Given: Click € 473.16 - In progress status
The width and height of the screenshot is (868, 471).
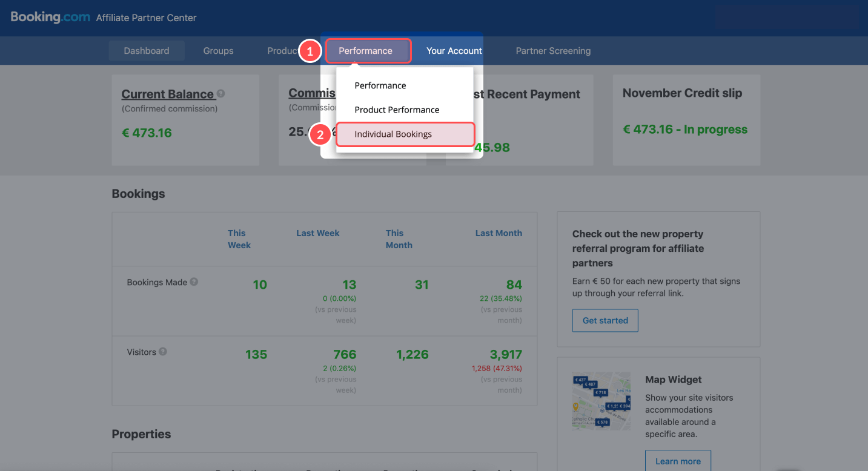Looking at the screenshot, I should pos(685,130).
